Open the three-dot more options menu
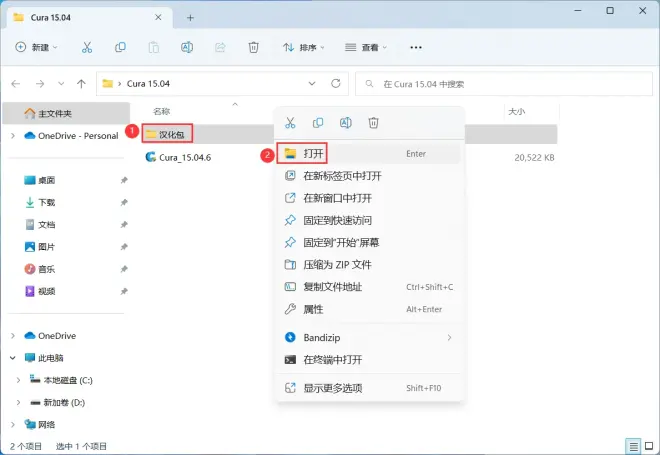 416,47
